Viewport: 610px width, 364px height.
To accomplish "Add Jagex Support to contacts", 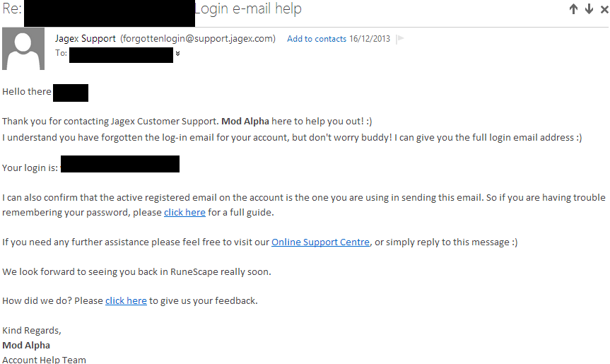I will [x=316, y=39].
